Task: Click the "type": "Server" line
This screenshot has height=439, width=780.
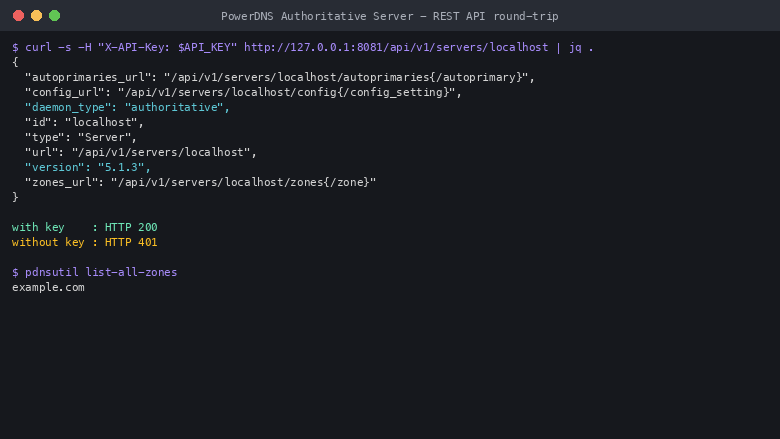Action: (81, 137)
